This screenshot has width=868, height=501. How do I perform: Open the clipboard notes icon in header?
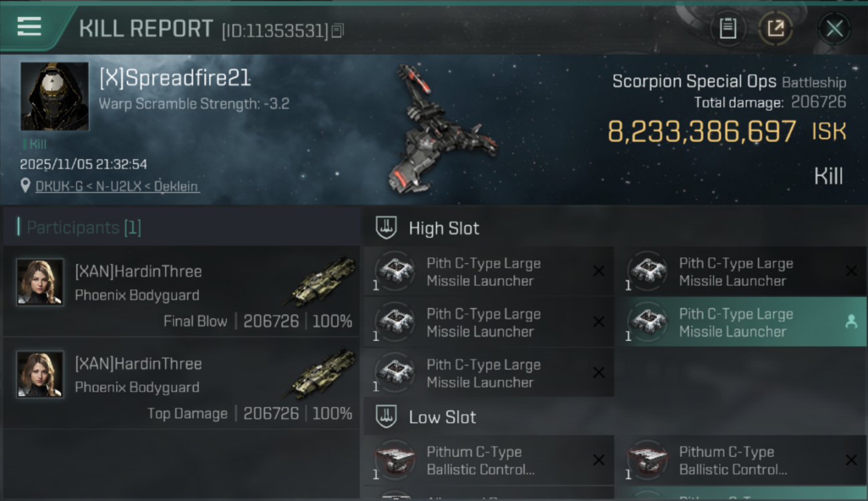point(728,29)
